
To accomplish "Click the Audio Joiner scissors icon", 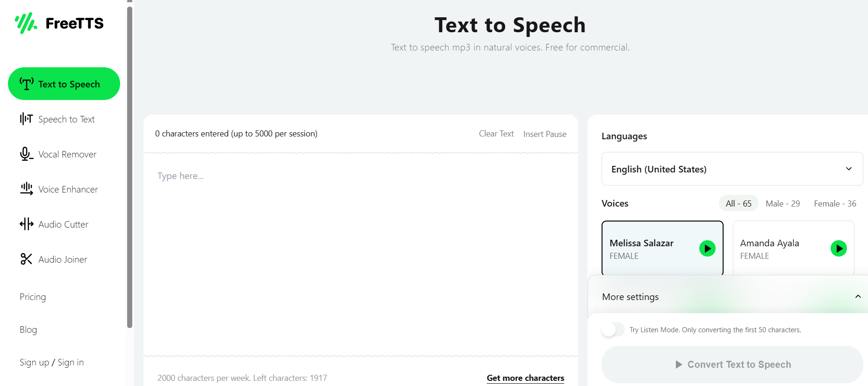I will tap(26, 259).
